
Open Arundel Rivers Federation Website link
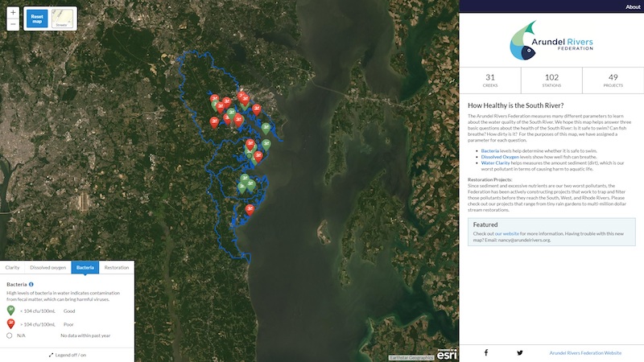[585, 352]
